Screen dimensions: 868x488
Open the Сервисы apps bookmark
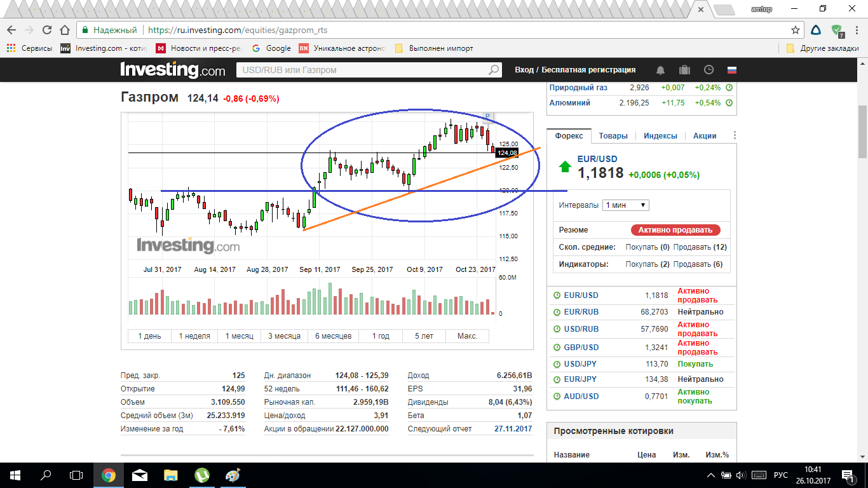(x=29, y=48)
